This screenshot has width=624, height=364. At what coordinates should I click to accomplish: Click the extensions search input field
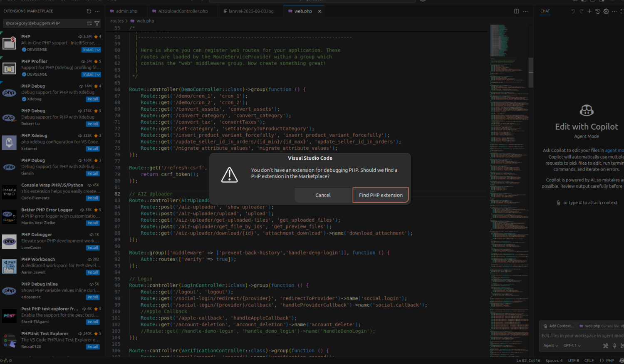[44, 23]
